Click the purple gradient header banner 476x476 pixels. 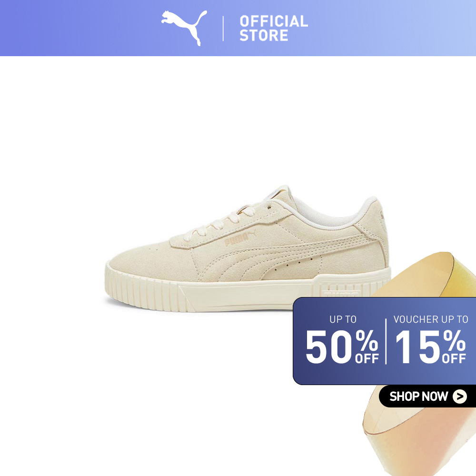click(238, 28)
